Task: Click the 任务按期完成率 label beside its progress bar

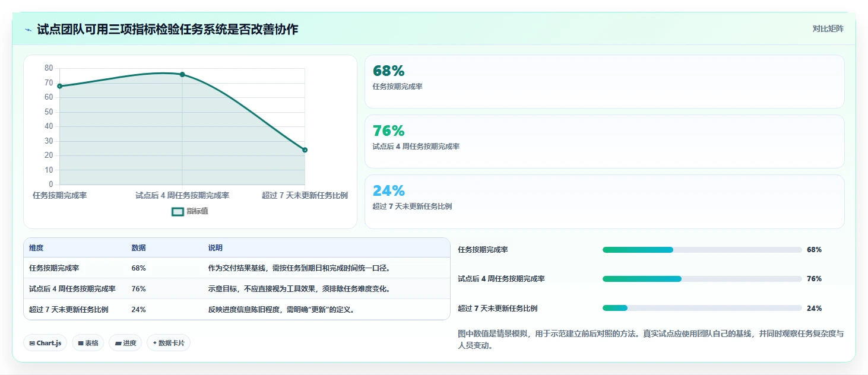Action: click(483, 250)
